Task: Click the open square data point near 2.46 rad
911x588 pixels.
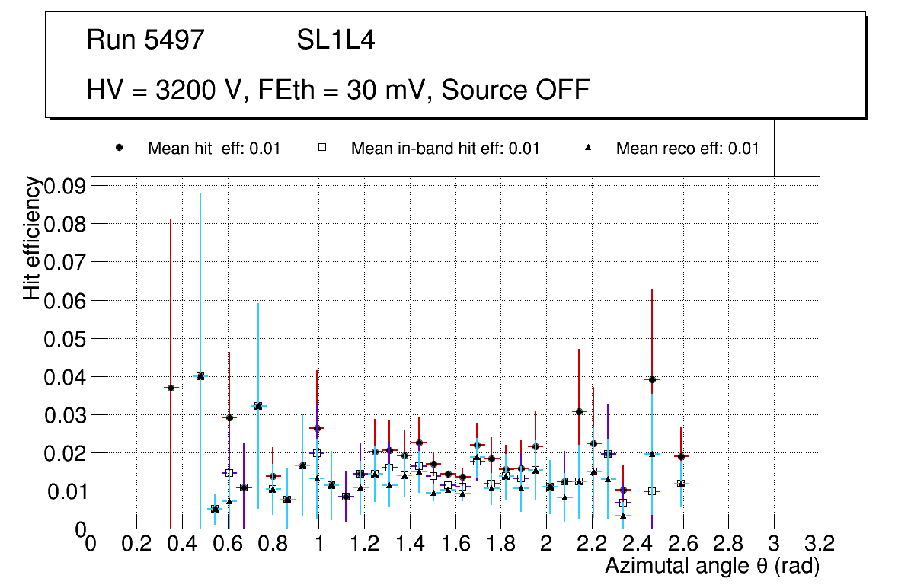Action: (x=652, y=491)
